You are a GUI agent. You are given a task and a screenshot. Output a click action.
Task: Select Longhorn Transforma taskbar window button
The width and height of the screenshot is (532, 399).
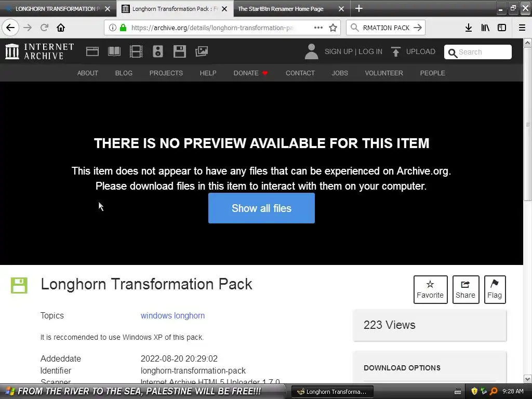332,392
